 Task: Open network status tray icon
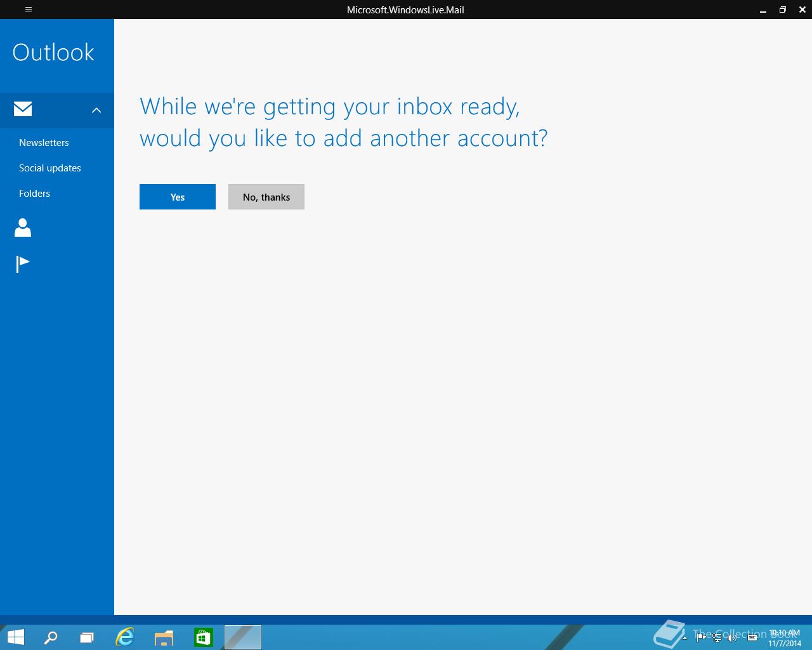coord(717,638)
